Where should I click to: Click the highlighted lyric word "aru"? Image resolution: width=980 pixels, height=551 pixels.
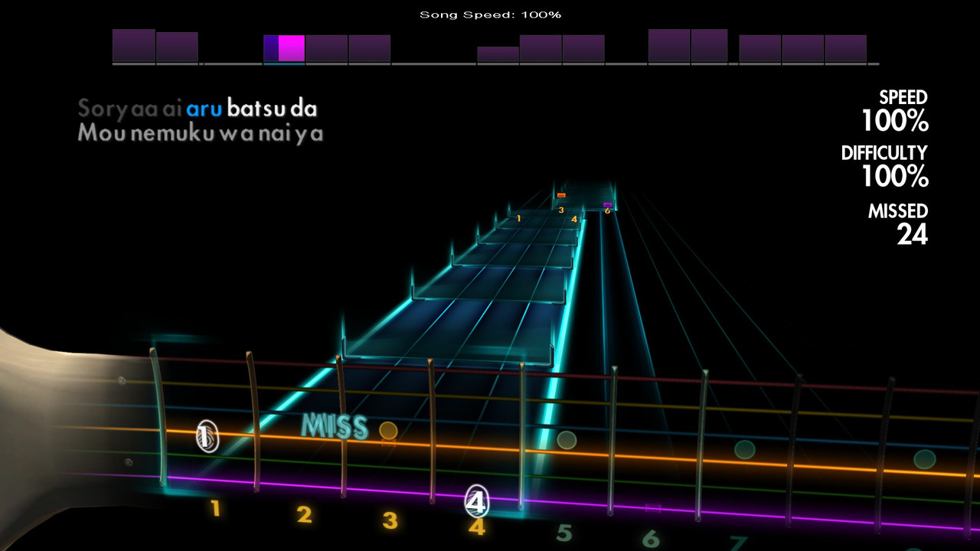point(204,109)
